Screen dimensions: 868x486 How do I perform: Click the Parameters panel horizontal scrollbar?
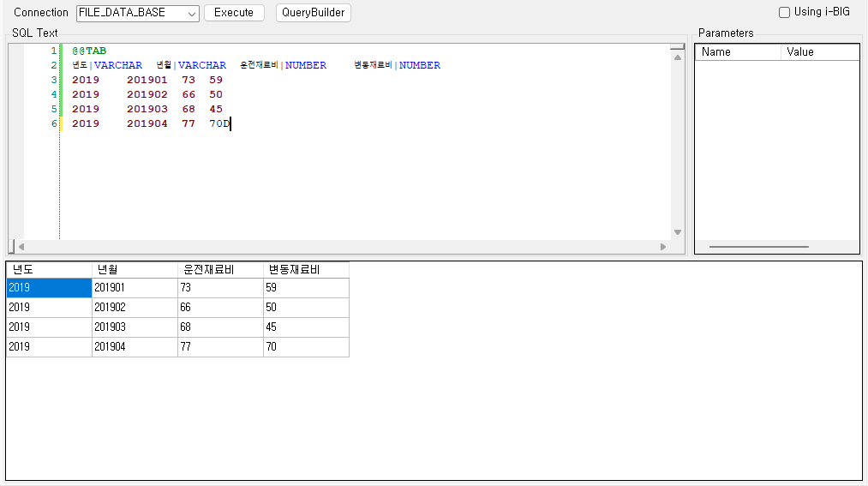coord(758,247)
